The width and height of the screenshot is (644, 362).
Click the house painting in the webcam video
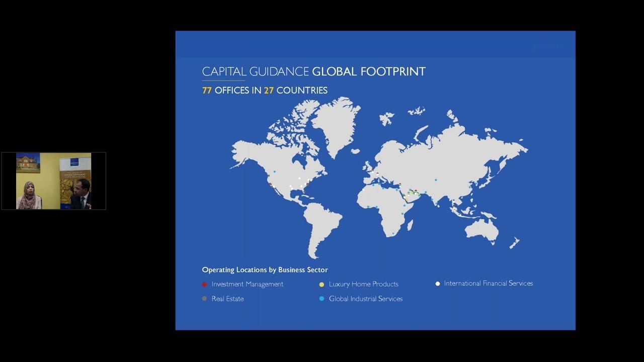(x=28, y=163)
